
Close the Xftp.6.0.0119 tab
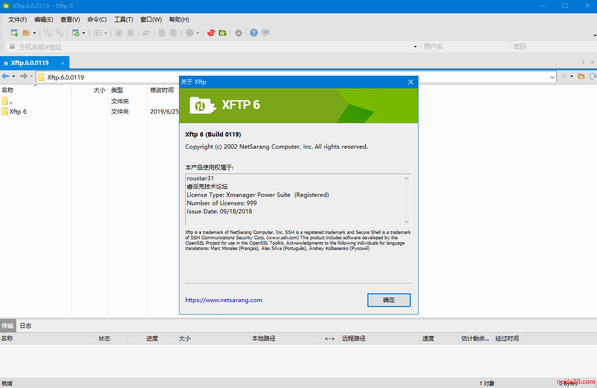click(62, 63)
